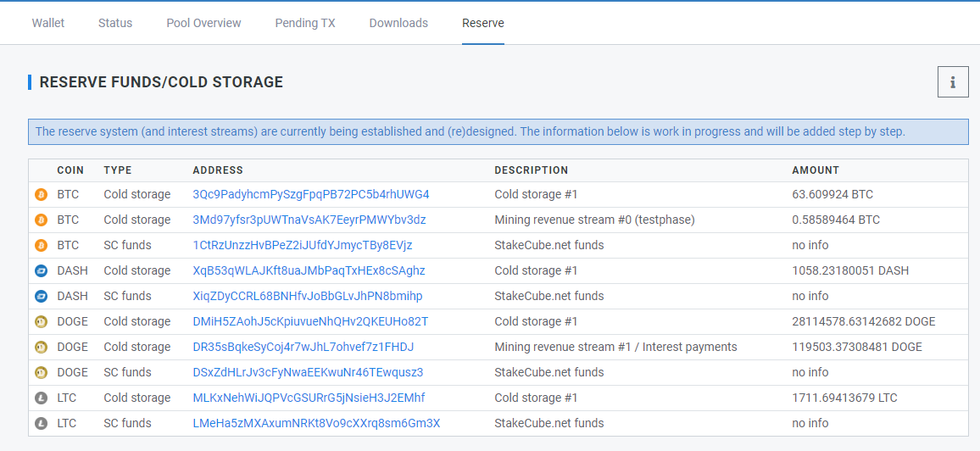Open DOGE address DR35sBqkeSyCoj4r7wJhL7ohvef7z1FHDJ
Image resolution: width=980 pixels, height=451 pixels.
[303, 347]
